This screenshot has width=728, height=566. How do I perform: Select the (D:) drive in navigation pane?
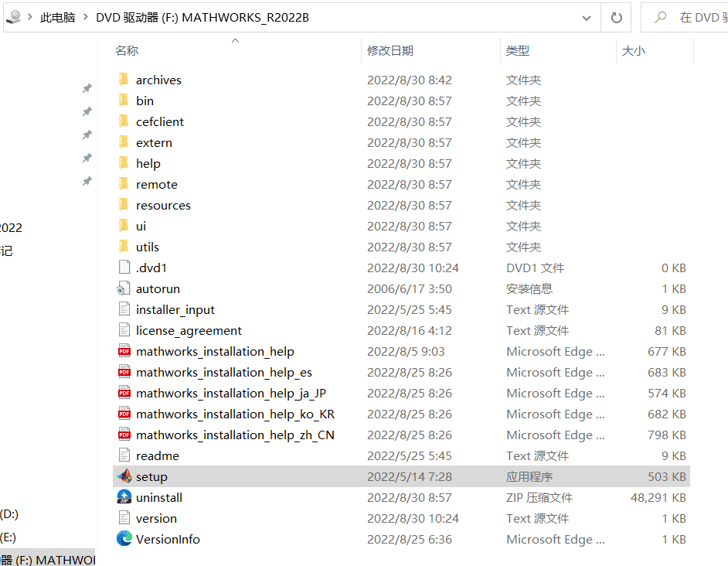click(x=9, y=514)
